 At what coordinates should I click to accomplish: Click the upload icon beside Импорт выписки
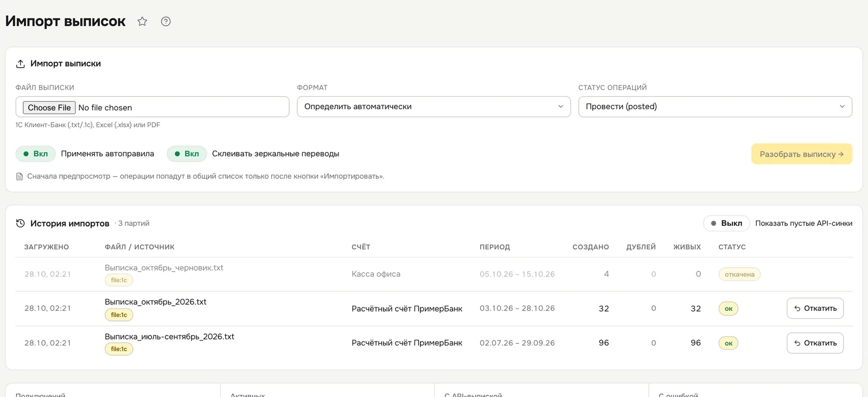pyautogui.click(x=21, y=64)
